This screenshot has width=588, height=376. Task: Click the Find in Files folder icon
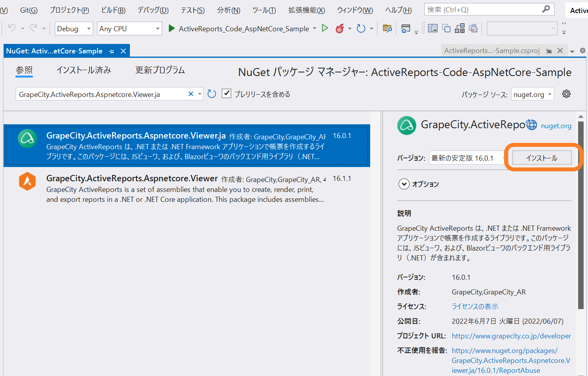[387, 28]
